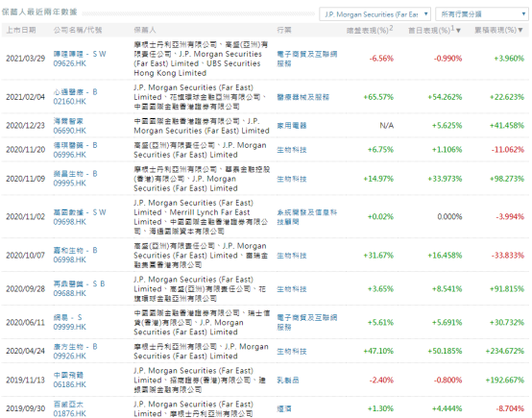Select the listing date 2020/06/11

coord(25,322)
